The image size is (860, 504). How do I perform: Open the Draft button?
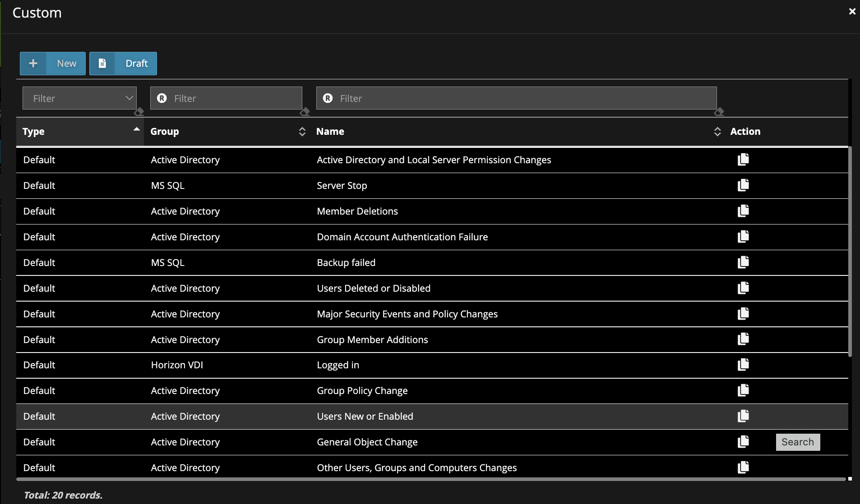coord(123,64)
